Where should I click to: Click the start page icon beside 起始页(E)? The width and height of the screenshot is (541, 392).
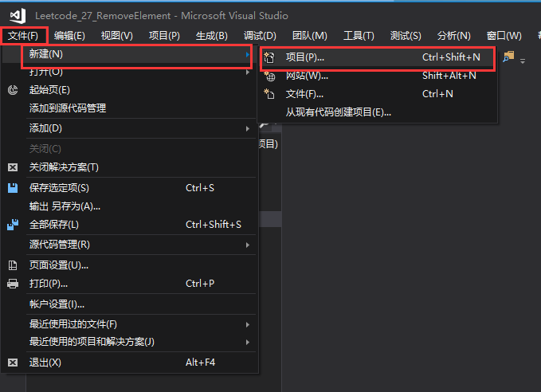[13, 90]
